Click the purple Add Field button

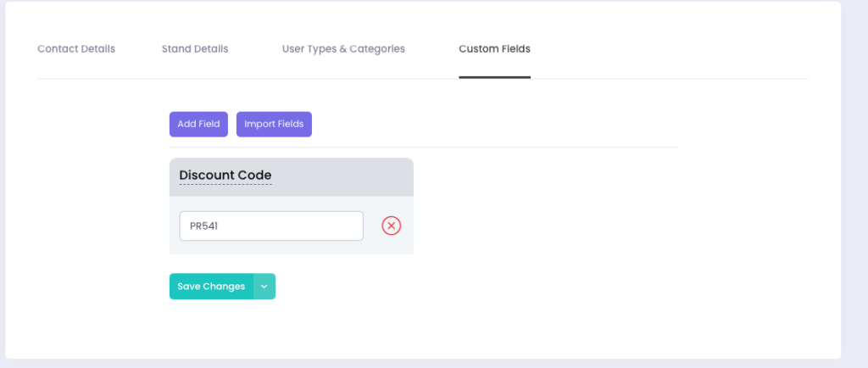coord(198,124)
